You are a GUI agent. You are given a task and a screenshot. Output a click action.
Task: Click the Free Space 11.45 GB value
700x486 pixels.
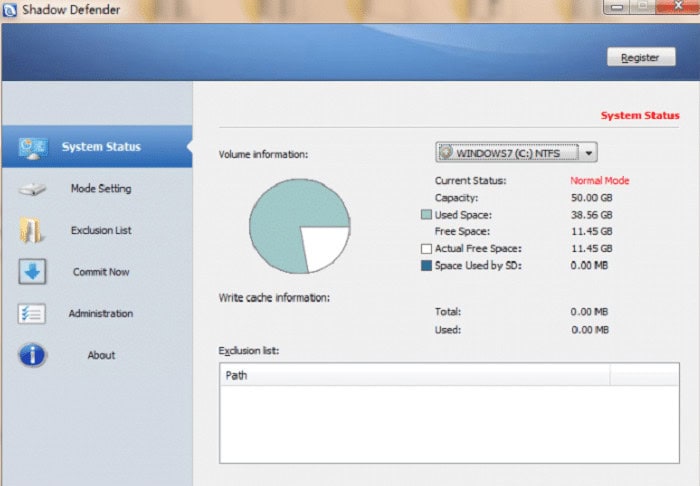click(x=592, y=232)
